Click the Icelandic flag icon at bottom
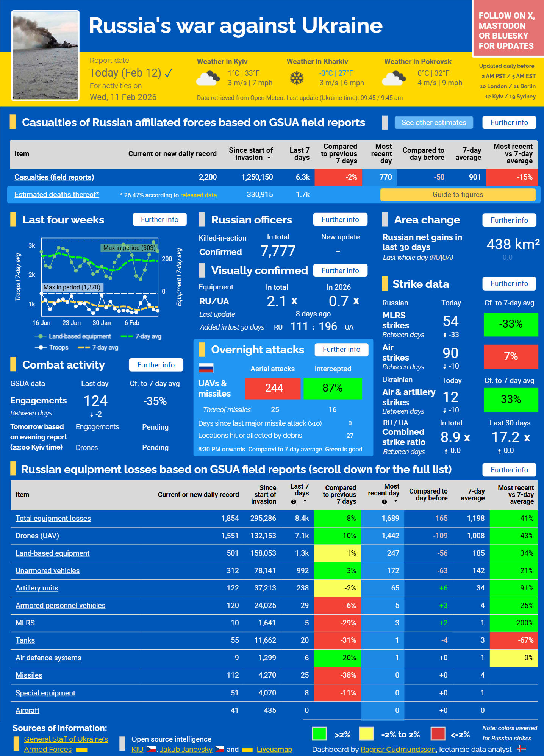 (x=522, y=748)
